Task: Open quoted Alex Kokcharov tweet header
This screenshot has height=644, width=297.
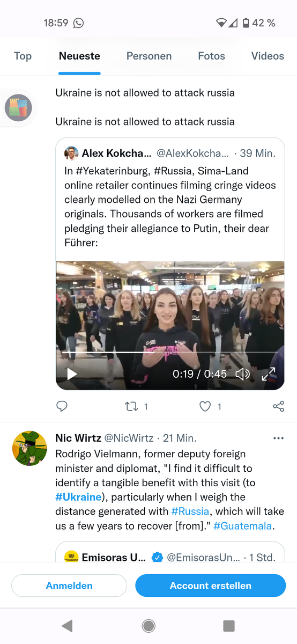Action: 170,153
